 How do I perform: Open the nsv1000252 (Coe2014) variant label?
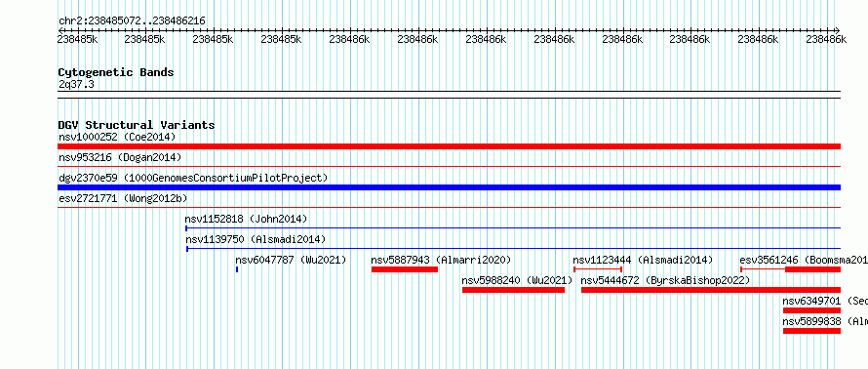[x=117, y=137]
